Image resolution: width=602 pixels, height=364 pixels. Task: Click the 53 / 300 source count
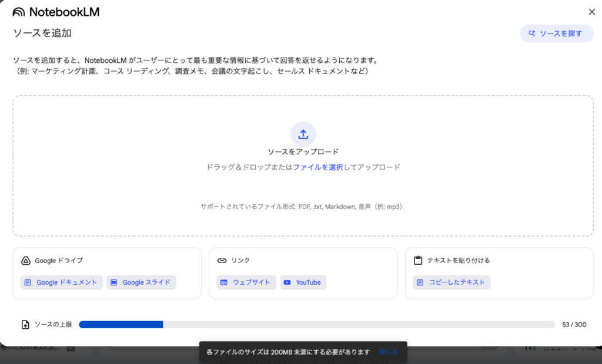coord(574,325)
